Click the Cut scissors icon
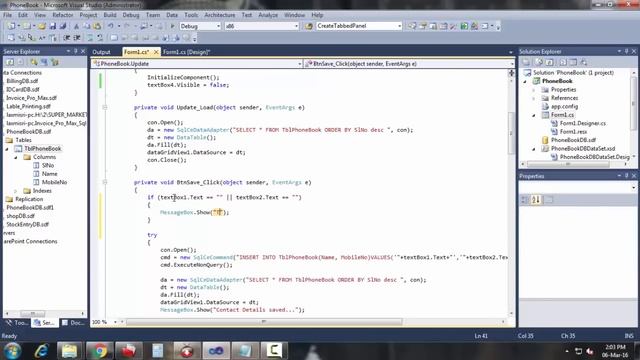The width and height of the screenshot is (640, 360). [x=76, y=26]
